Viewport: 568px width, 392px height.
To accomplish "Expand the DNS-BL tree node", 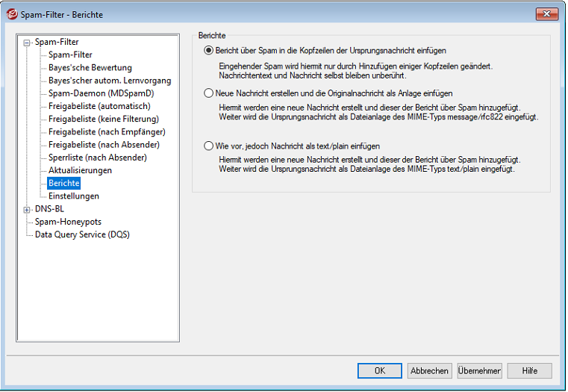I will [x=28, y=209].
